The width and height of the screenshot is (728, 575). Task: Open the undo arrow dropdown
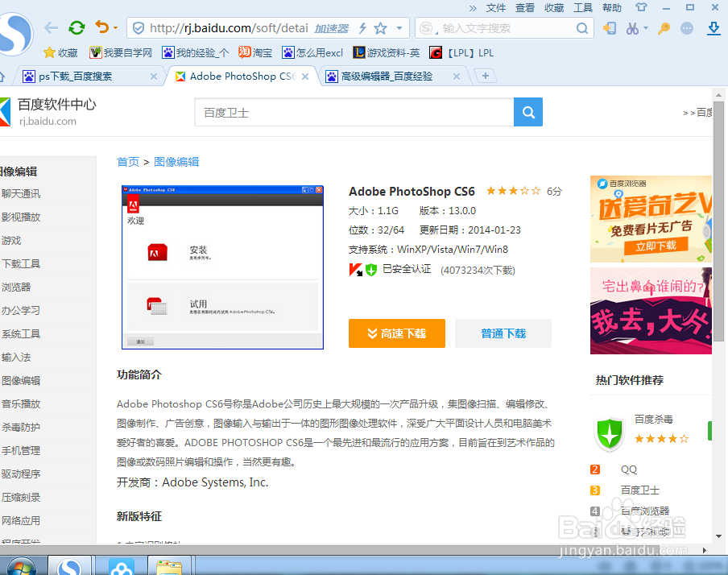click(116, 28)
